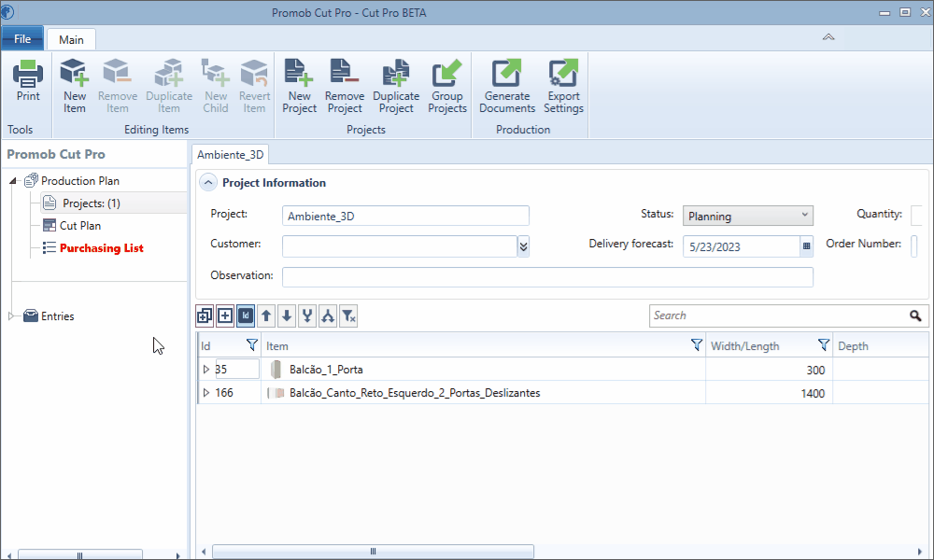Select the Balcão_1_Porta item text
Image resolution: width=934 pixels, height=560 pixels.
tap(326, 370)
